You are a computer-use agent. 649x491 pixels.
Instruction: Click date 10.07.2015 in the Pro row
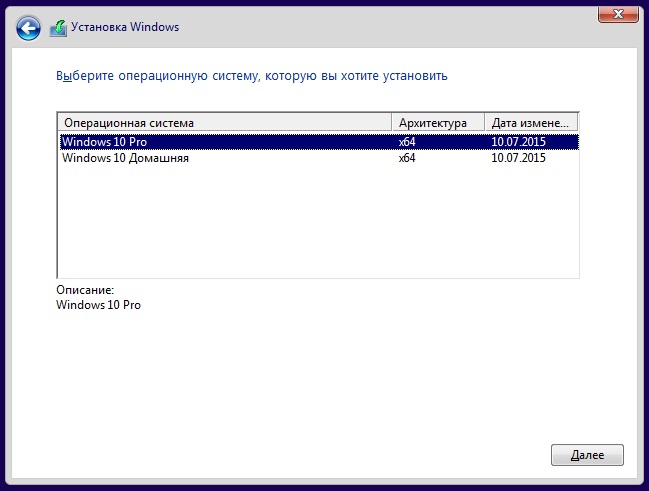[518, 142]
